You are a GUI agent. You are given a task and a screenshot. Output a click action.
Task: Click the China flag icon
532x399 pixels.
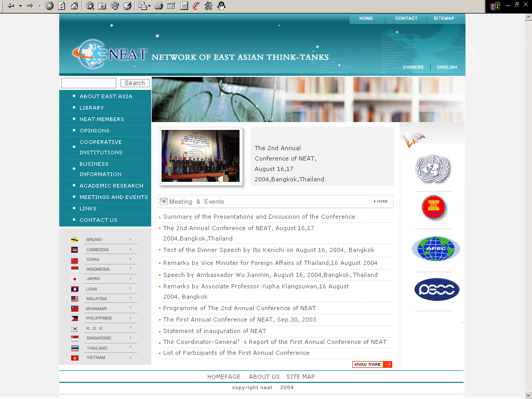(x=75, y=261)
